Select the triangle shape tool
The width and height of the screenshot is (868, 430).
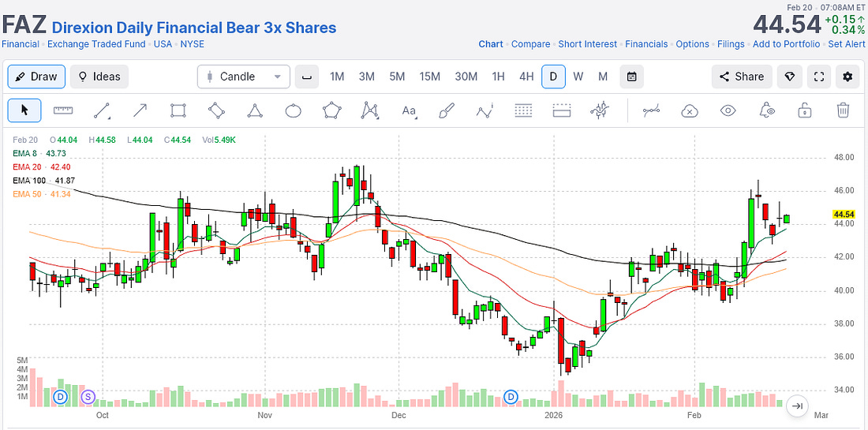point(255,110)
